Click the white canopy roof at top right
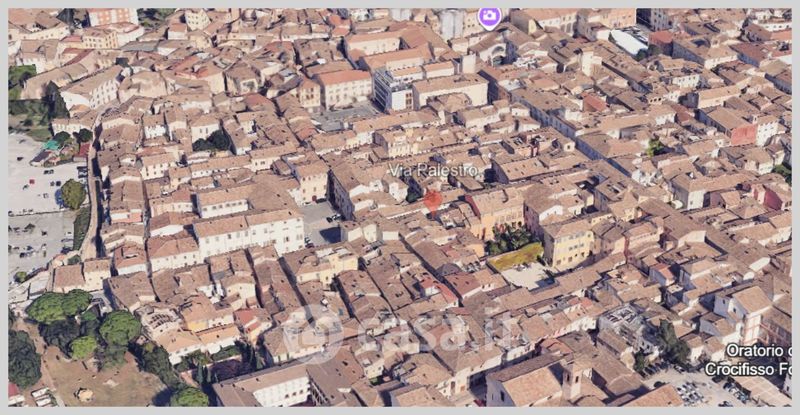The image size is (800, 415). 629,40
